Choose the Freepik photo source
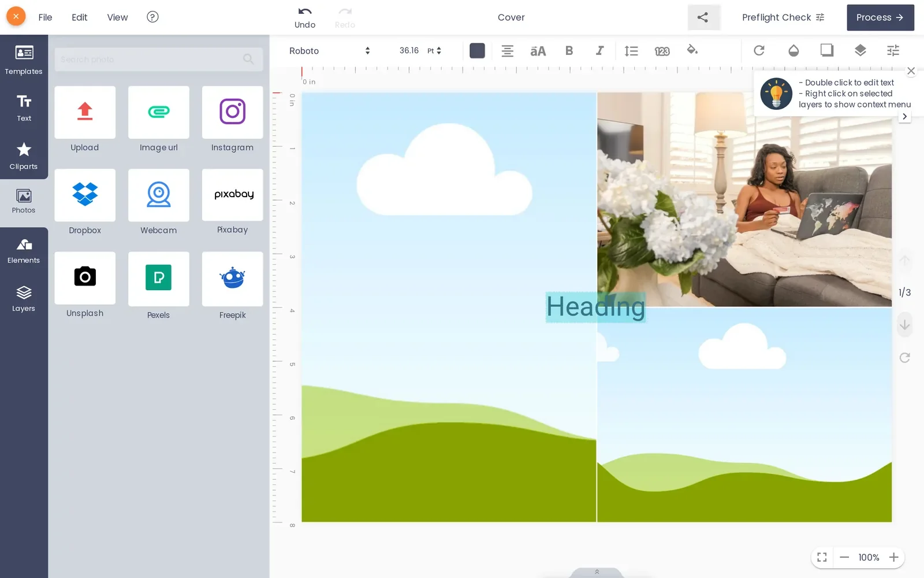The width and height of the screenshot is (924, 578). tap(233, 279)
